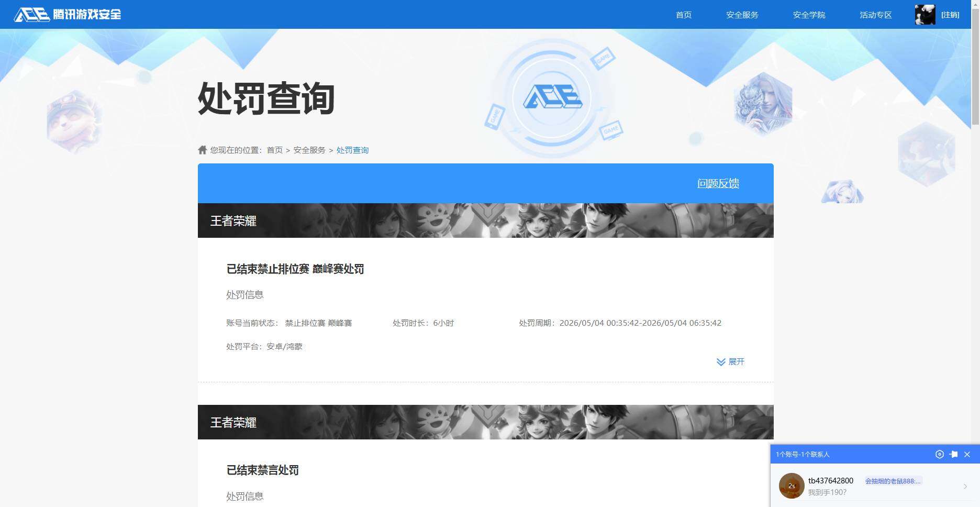Select the second 王者荣耀 banner header
Viewport: 980px width, 507px height.
(486, 422)
